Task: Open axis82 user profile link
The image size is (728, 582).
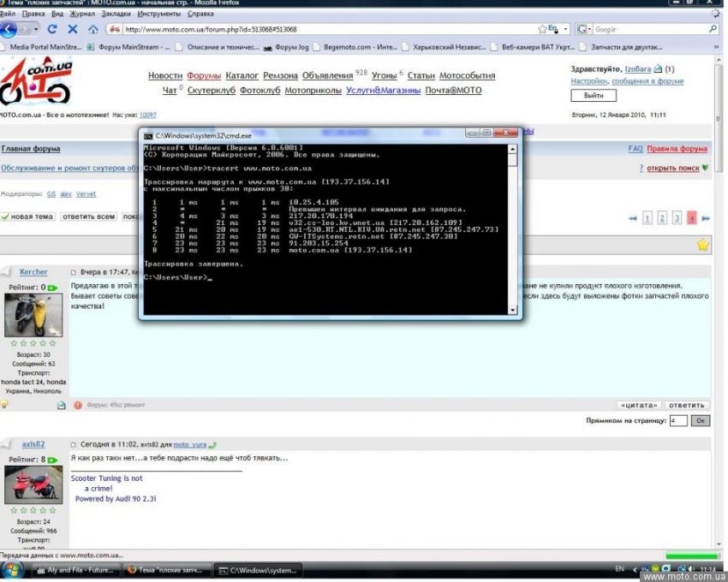Action: [33, 444]
